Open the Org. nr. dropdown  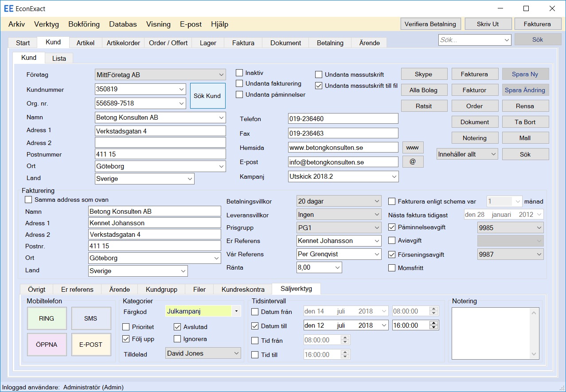[x=182, y=103]
